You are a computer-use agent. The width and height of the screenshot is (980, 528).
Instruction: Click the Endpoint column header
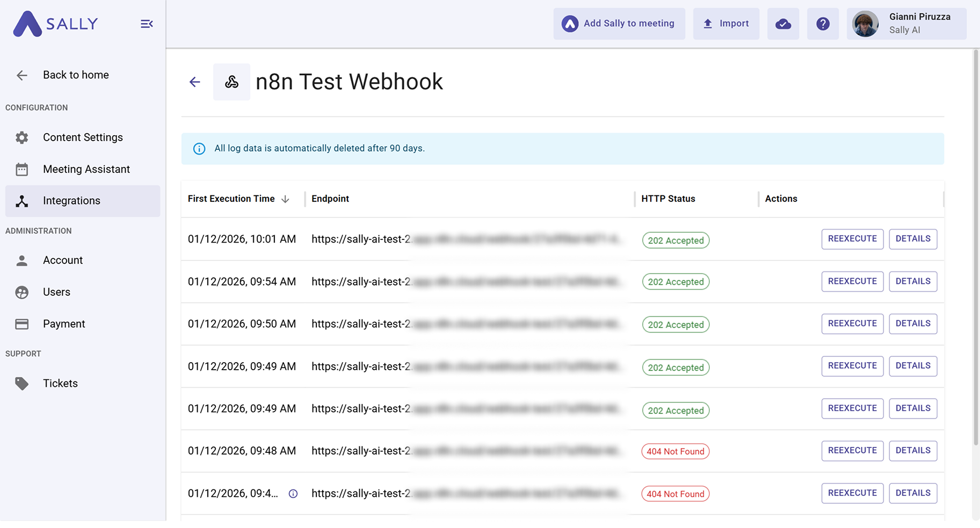click(330, 199)
